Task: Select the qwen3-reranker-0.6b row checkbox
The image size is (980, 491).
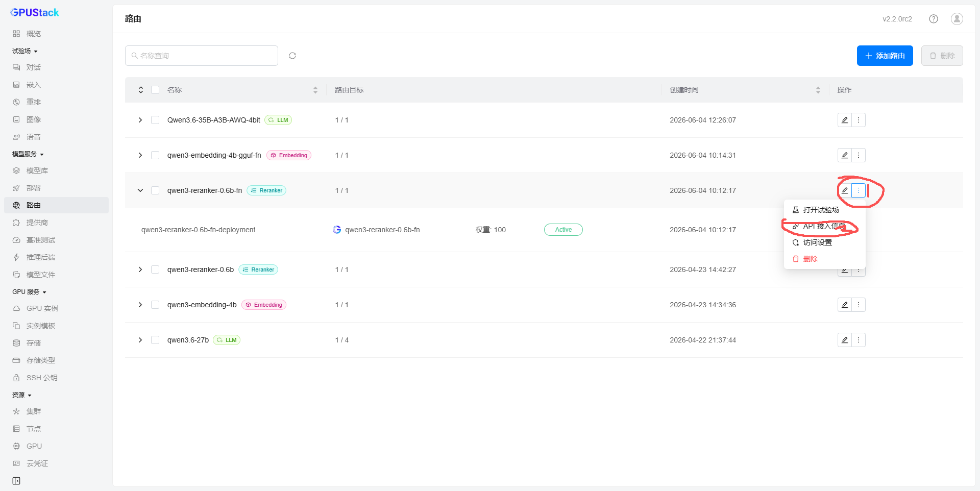Action: tap(155, 269)
